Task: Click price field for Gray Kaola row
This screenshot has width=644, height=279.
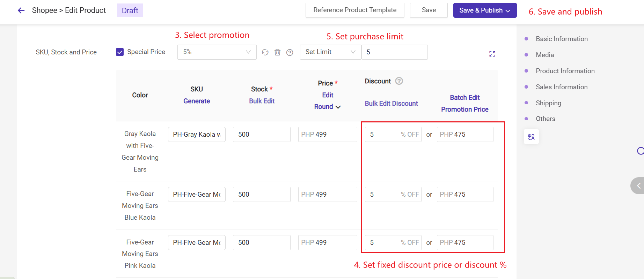Action: pos(328,134)
